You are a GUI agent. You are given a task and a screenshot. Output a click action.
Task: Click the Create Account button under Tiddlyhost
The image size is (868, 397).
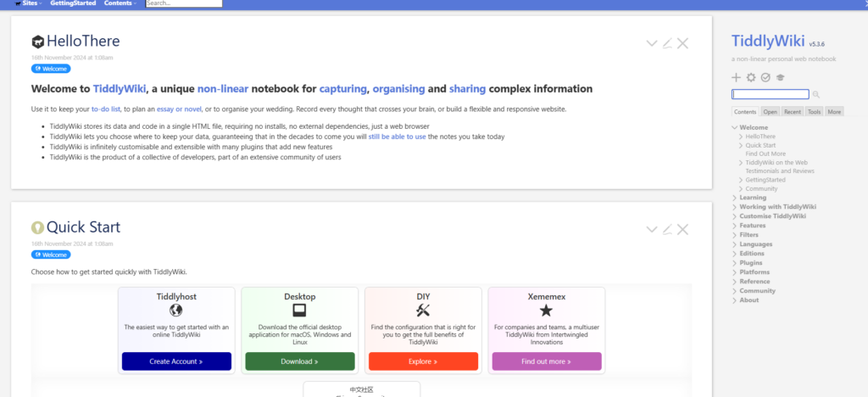point(176,361)
